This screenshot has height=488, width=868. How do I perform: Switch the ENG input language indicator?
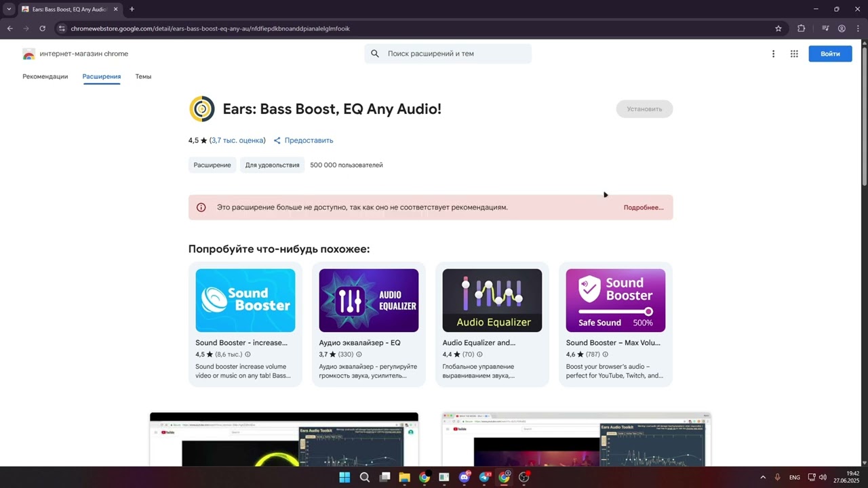(795, 477)
